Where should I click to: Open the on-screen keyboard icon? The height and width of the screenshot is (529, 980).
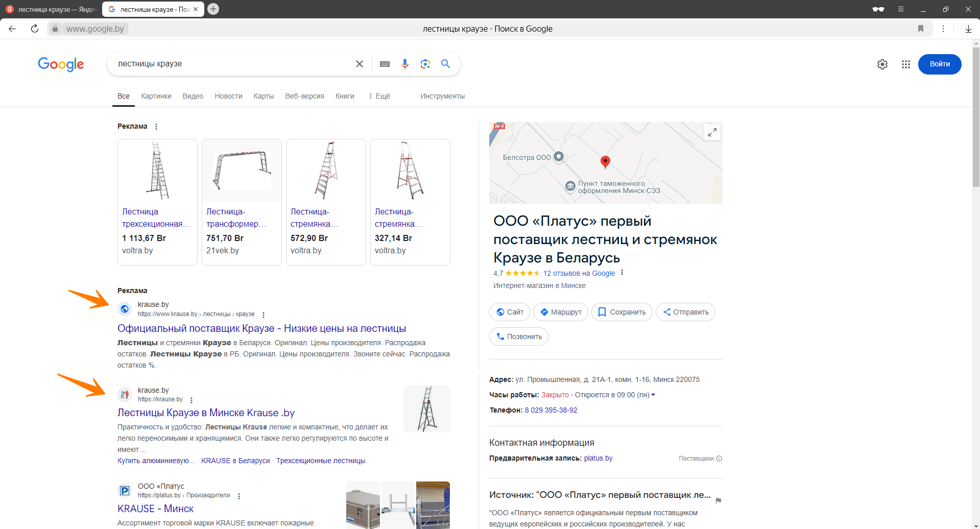(385, 64)
